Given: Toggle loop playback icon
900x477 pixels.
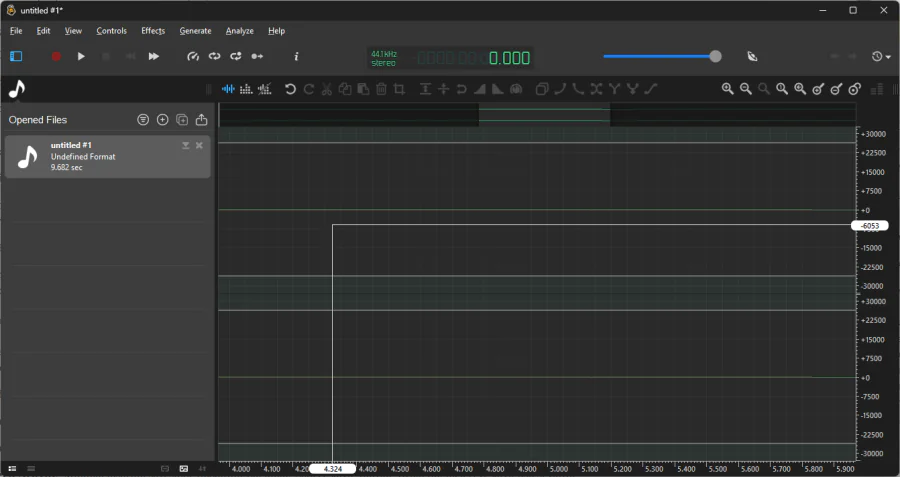Looking at the screenshot, I should click(214, 57).
